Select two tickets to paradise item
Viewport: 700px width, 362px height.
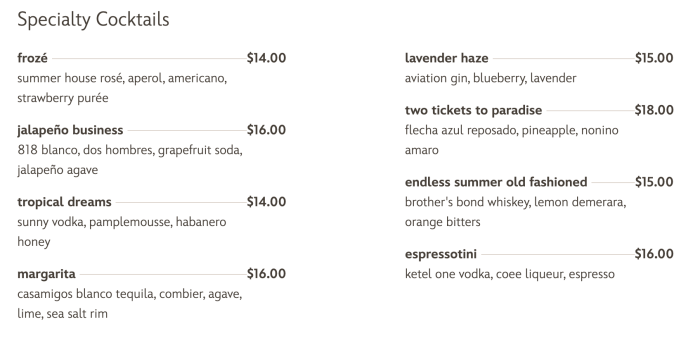pos(474,110)
